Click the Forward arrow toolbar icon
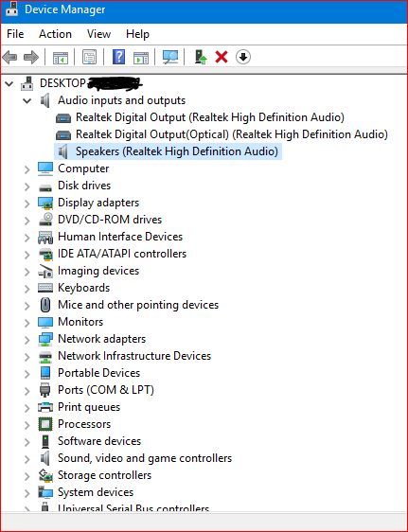This screenshot has width=408, height=532. click(31, 57)
